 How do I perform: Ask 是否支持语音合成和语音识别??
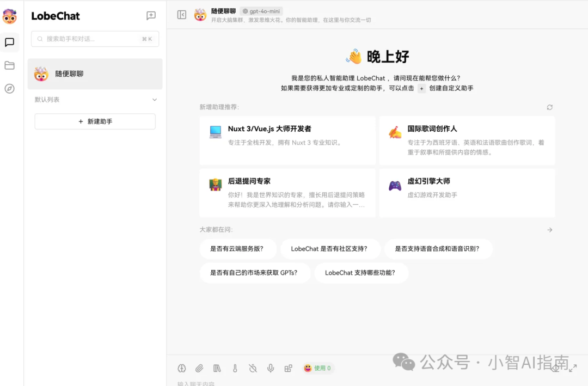coord(437,249)
